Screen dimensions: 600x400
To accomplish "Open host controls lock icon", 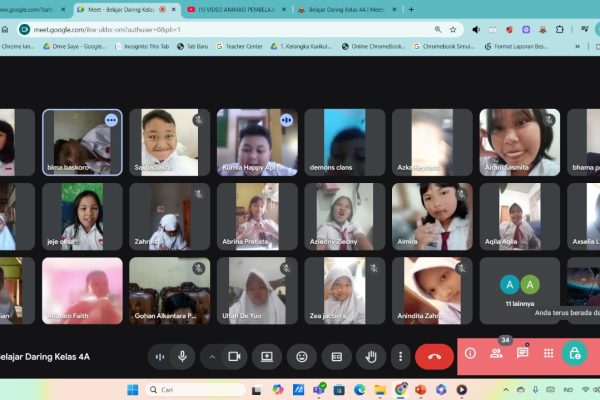I will [574, 353].
